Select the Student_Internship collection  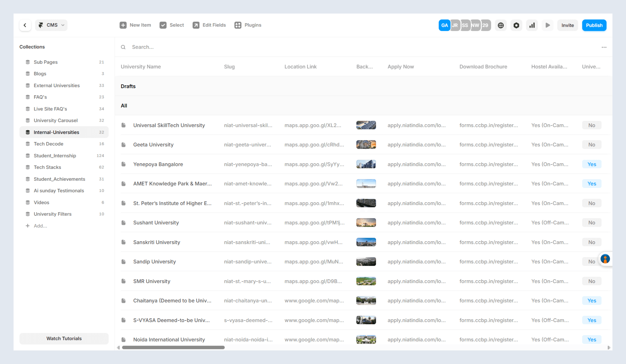pos(55,156)
